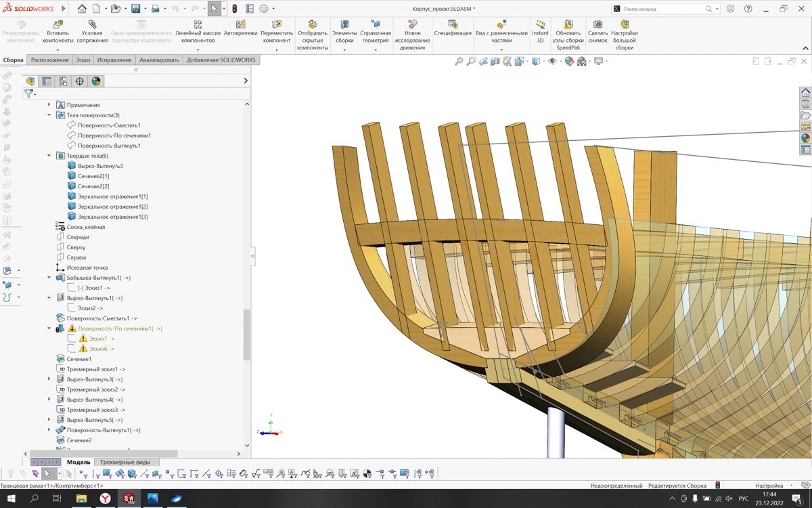Open the Вставить компоненты dropdown arrow

point(58,49)
